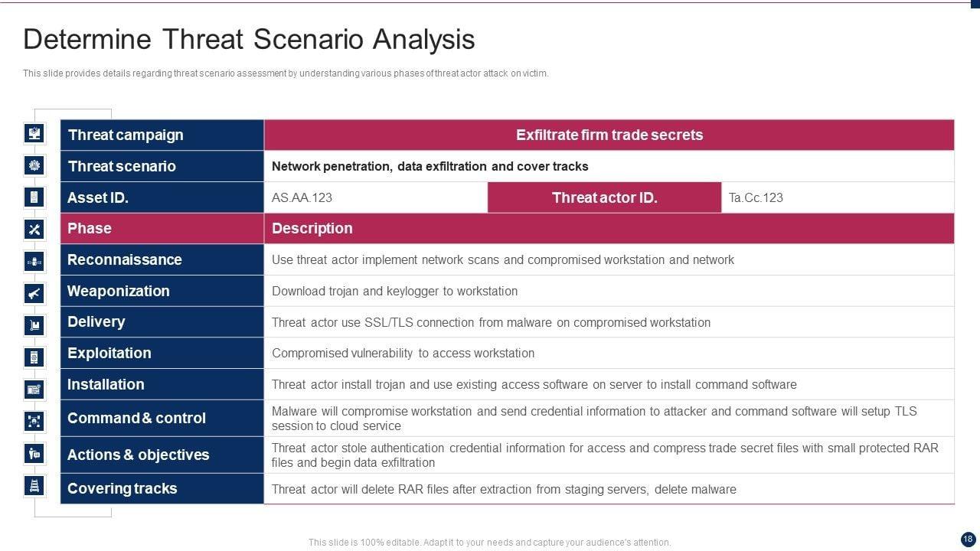Click the Threat campaign label cell
Viewport: 980px width, 551px height.
(x=162, y=135)
